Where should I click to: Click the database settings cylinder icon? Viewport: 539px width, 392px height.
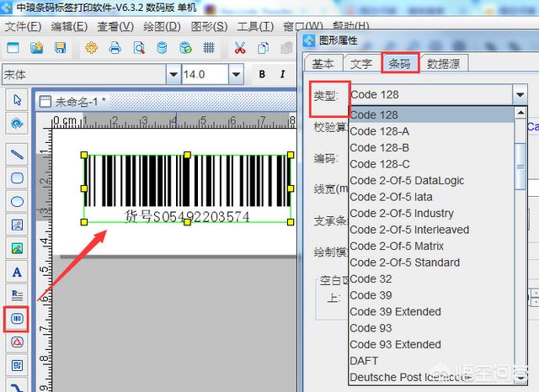162,47
